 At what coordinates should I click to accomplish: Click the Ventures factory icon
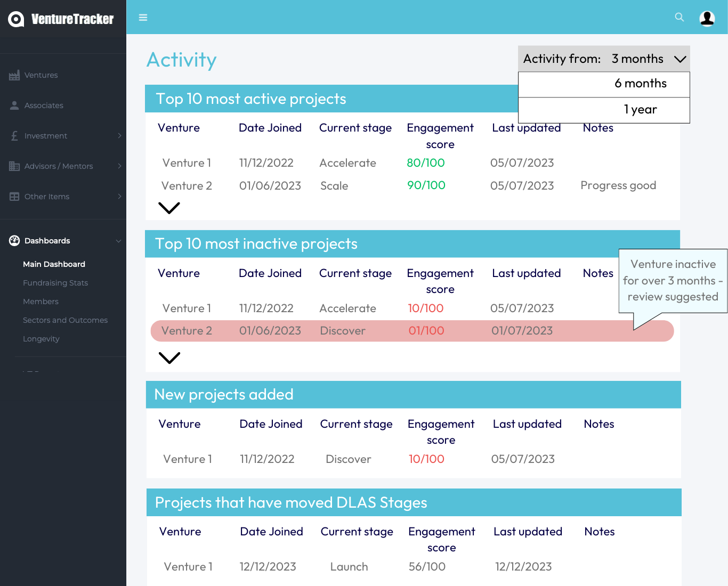(14, 76)
